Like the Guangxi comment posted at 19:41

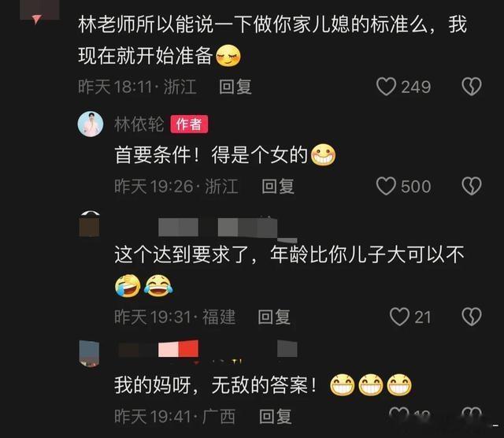[x=399, y=414]
